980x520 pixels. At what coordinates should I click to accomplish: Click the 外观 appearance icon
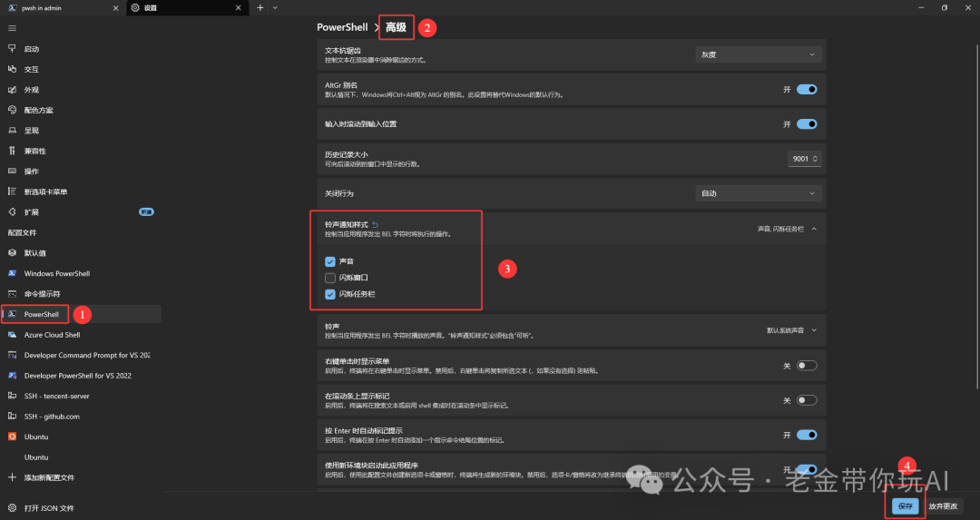pos(12,89)
